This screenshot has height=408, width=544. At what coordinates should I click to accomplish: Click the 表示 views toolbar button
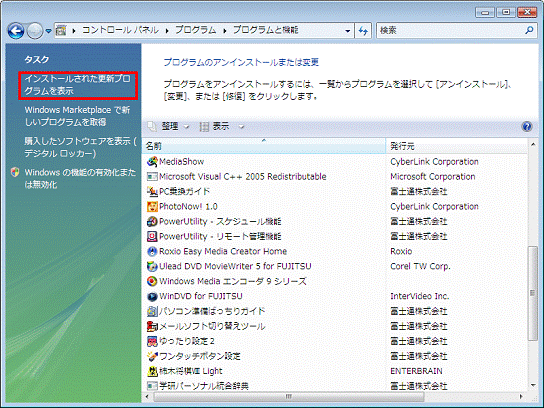pyautogui.click(x=214, y=127)
